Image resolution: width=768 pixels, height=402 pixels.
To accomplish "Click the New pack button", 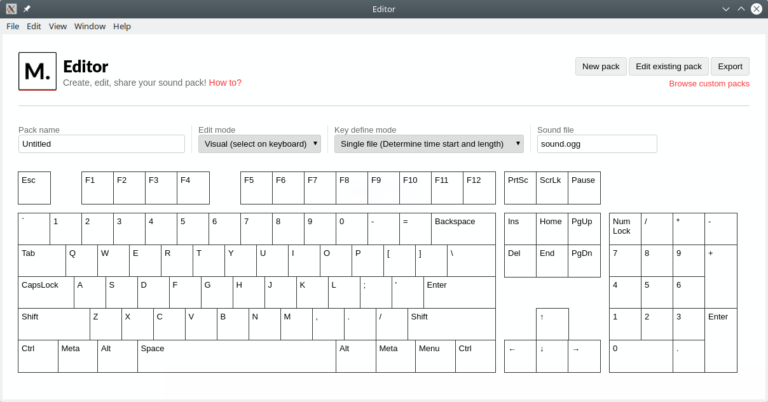I will (601, 66).
